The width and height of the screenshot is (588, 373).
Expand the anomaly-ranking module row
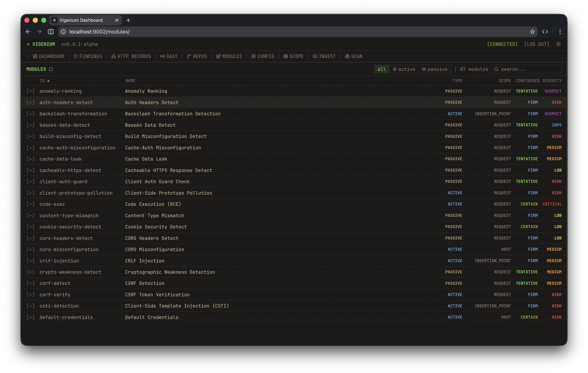[x=30, y=91]
